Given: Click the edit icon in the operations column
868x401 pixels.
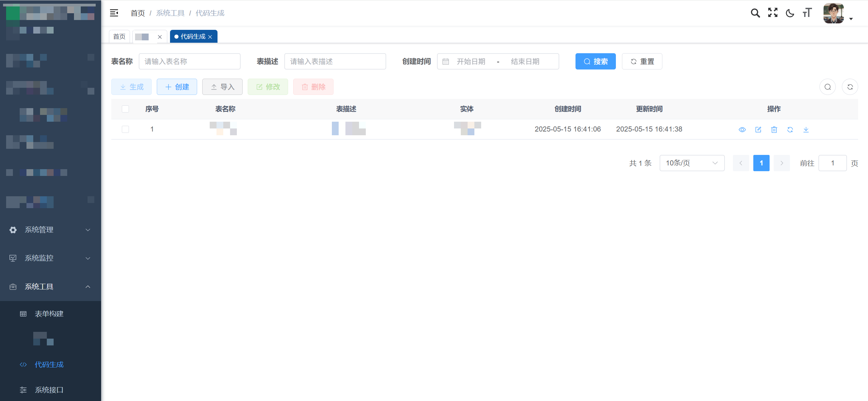Looking at the screenshot, I should (758, 129).
